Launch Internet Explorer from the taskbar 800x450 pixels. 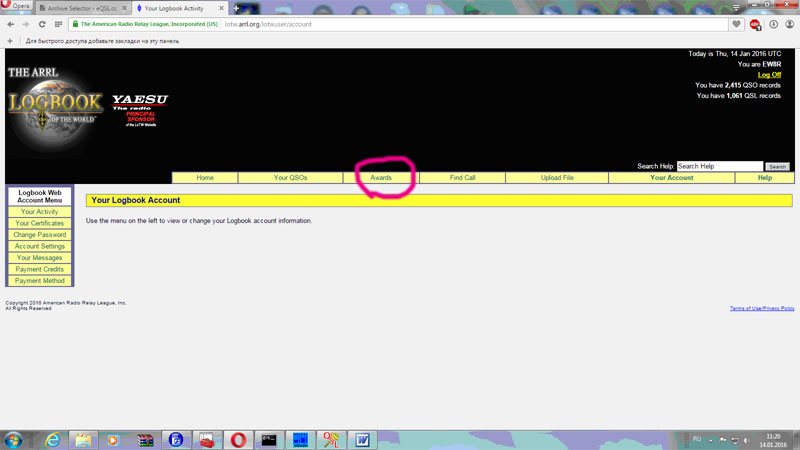coord(53,439)
